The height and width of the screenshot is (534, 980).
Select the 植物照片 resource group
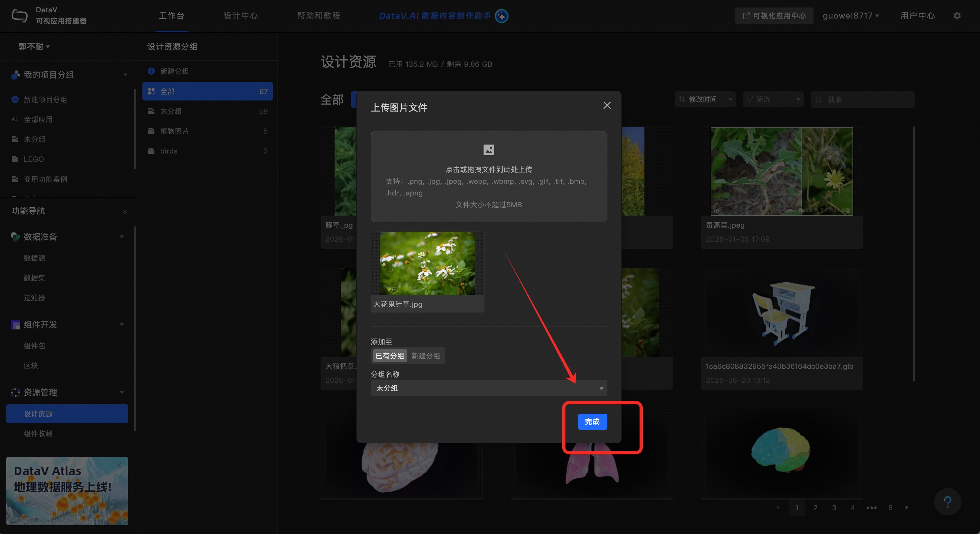click(x=174, y=131)
